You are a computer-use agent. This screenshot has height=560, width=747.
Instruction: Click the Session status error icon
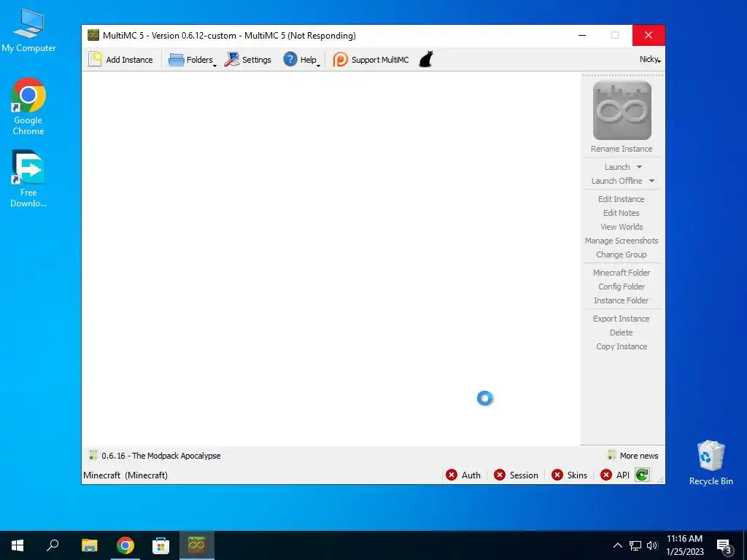tap(499, 475)
